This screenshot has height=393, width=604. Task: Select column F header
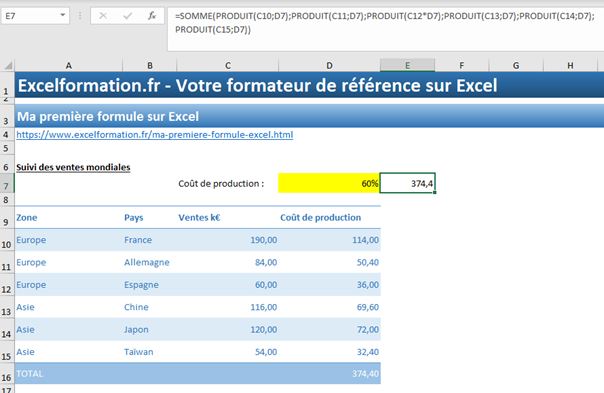461,66
